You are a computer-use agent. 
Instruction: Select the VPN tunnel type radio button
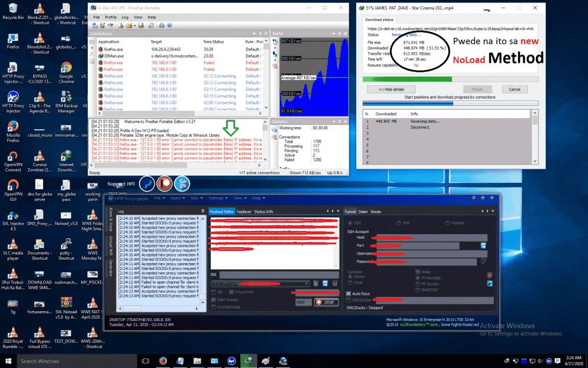coord(399,223)
